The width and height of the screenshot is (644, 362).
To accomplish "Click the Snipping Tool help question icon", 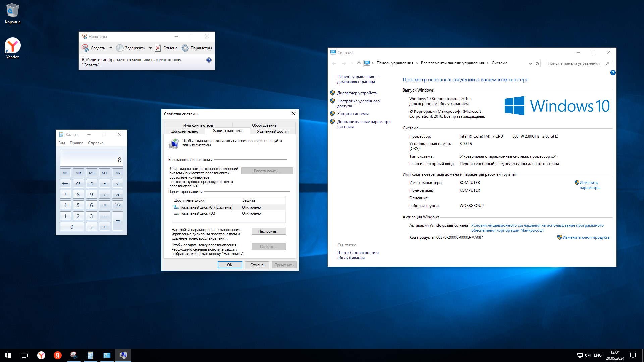I will 209,60.
